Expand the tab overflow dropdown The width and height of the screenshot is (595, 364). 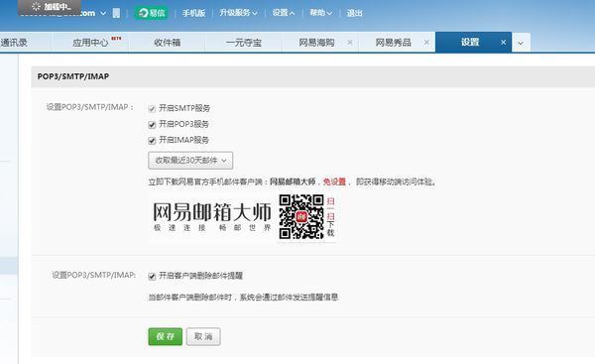click(521, 43)
